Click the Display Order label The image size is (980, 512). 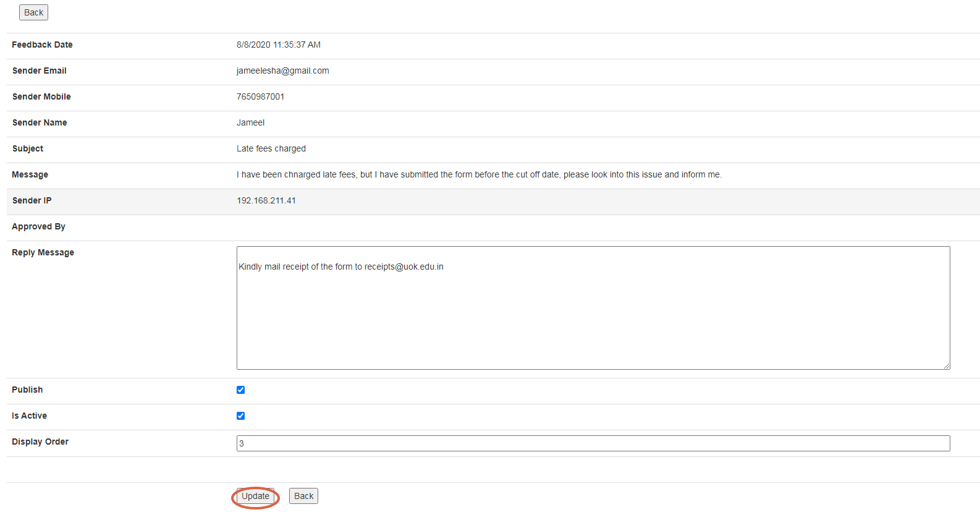pos(40,442)
